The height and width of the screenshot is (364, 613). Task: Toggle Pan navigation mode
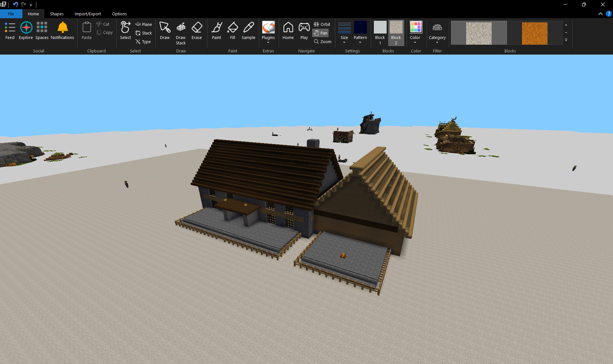321,33
